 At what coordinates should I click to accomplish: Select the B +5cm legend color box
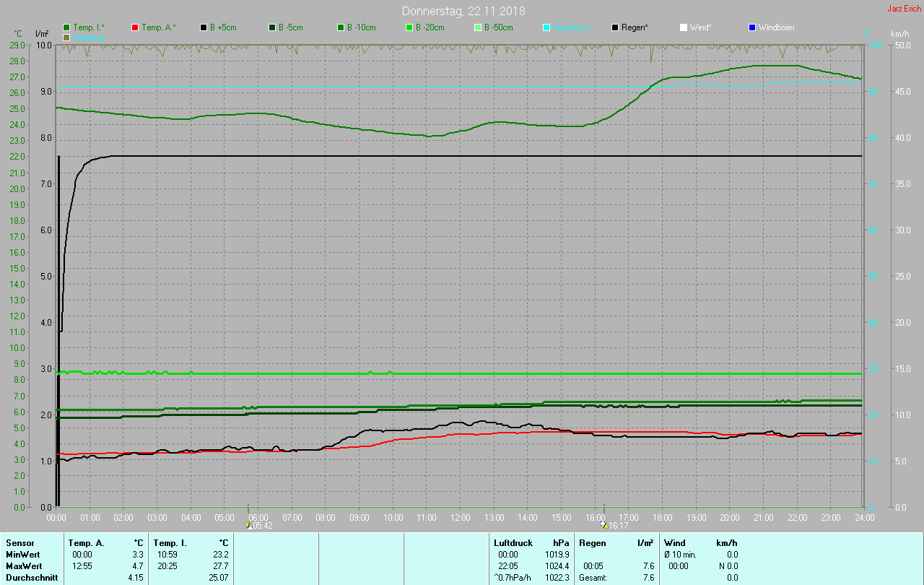pos(204,27)
